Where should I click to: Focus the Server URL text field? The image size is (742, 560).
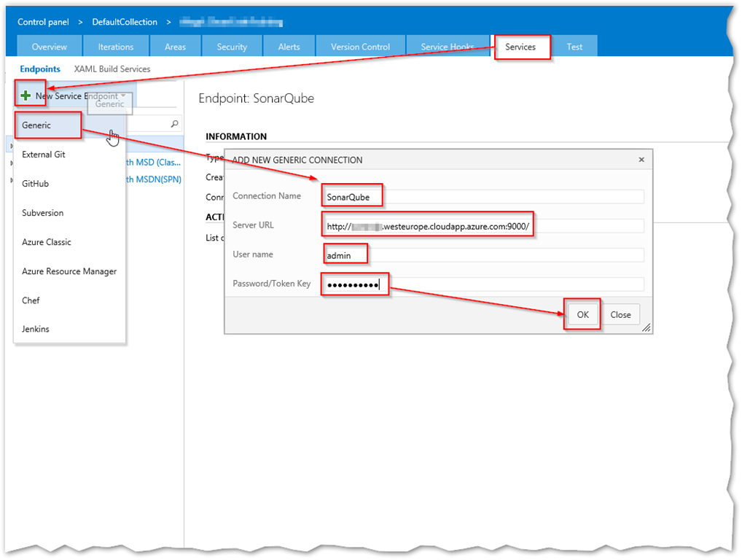tap(483, 226)
